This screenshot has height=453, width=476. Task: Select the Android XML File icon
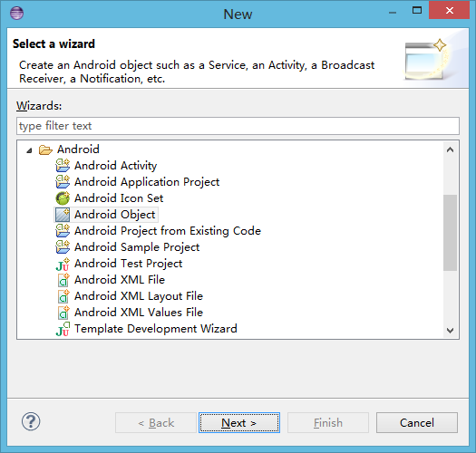(63, 280)
